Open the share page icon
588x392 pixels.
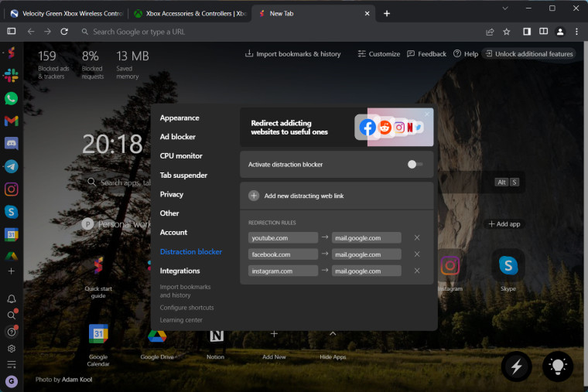490,32
